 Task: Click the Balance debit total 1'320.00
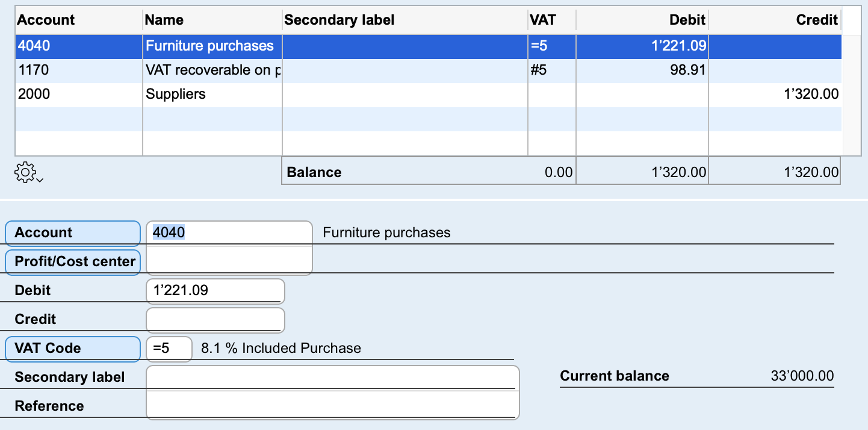(x=678, y=173)
